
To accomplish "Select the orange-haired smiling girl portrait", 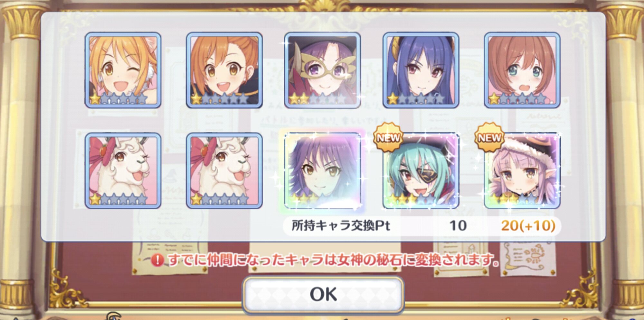I will click(x=224, y=70).
